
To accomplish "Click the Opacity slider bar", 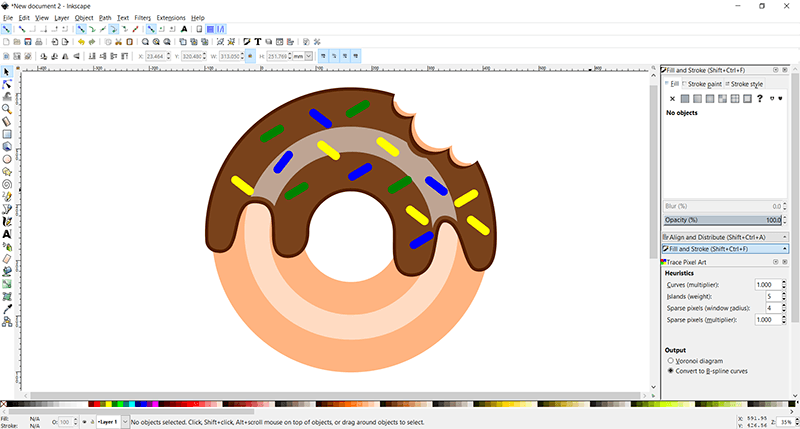I will (722, 220).
